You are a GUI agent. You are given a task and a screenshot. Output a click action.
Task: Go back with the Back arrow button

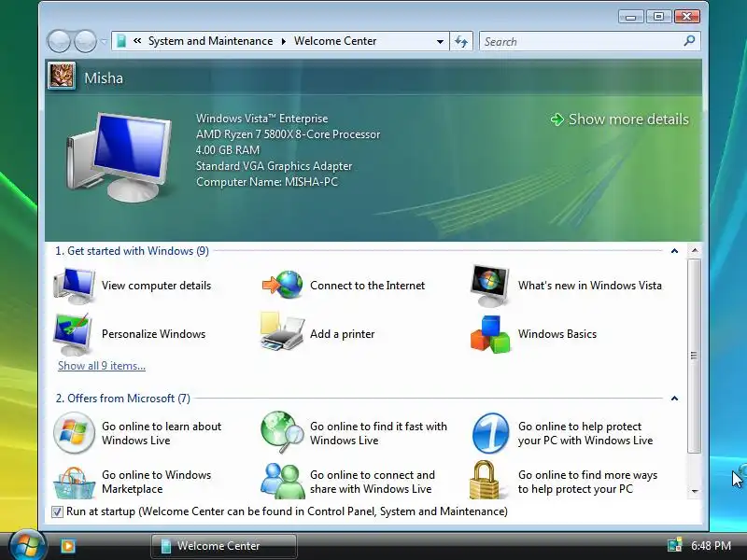(59, 41)
